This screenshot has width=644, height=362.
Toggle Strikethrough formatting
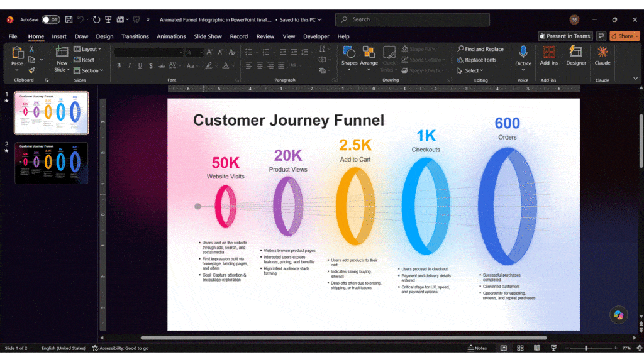(x=162, y=65)
